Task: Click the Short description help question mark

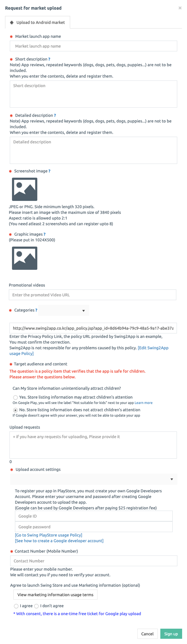Action: (x=49, y=59)
